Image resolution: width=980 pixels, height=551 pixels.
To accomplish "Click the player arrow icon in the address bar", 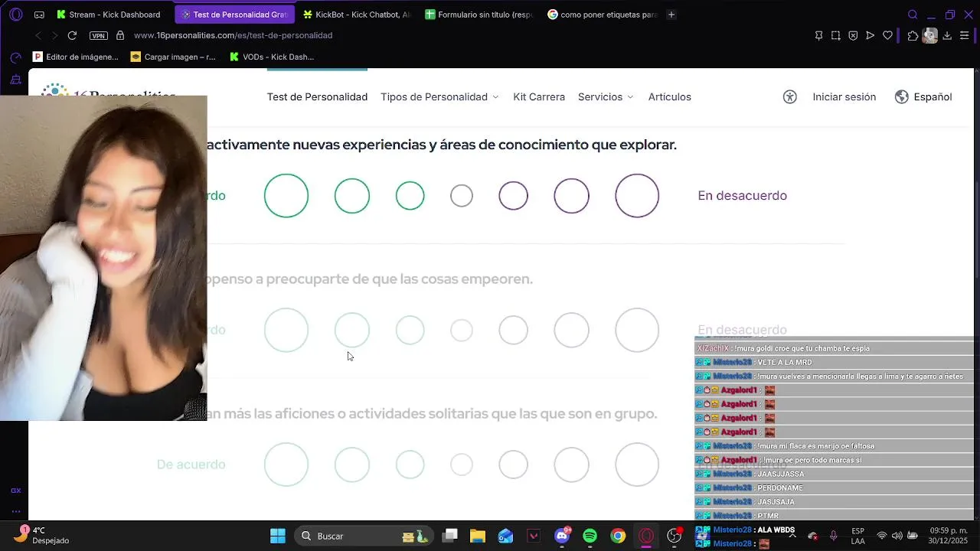I will coord(871,35).
